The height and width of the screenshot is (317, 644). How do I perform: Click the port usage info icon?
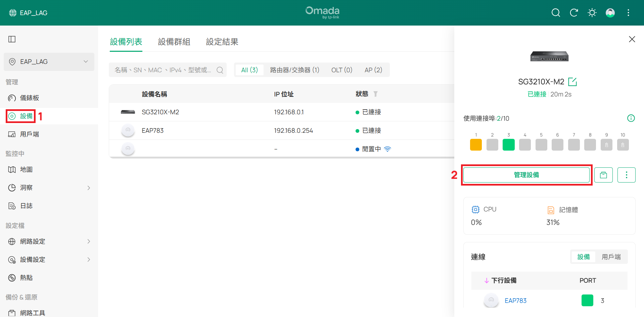(631, 118)
